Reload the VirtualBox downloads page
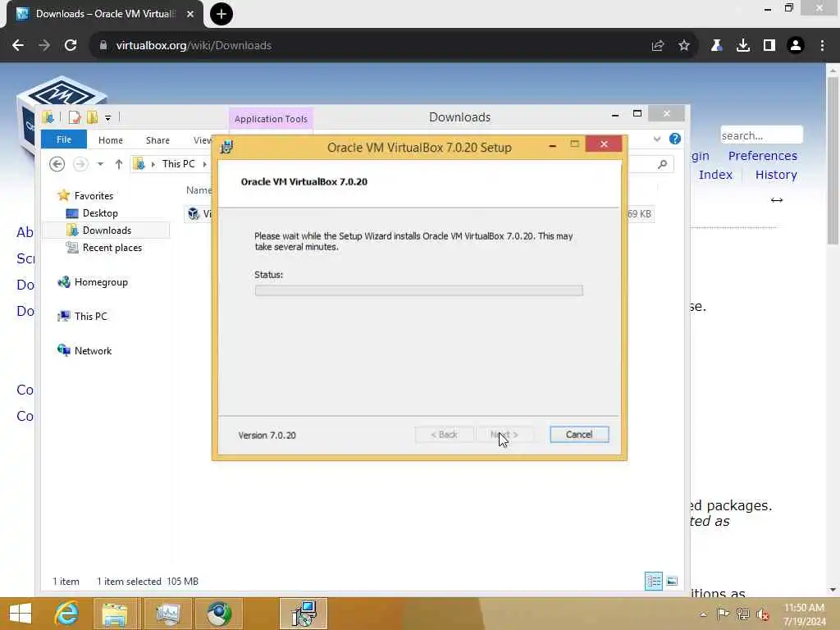 pyautogui.click(x=71, y=46)
